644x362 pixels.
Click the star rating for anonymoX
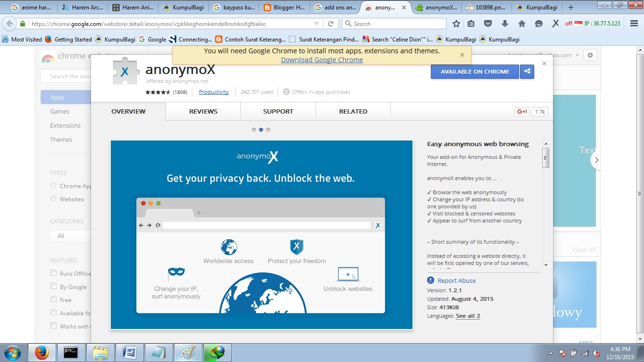(158, 92)
